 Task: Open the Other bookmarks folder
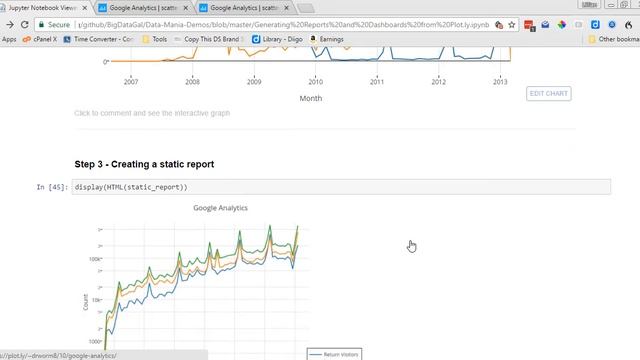[x=613, y=39]
